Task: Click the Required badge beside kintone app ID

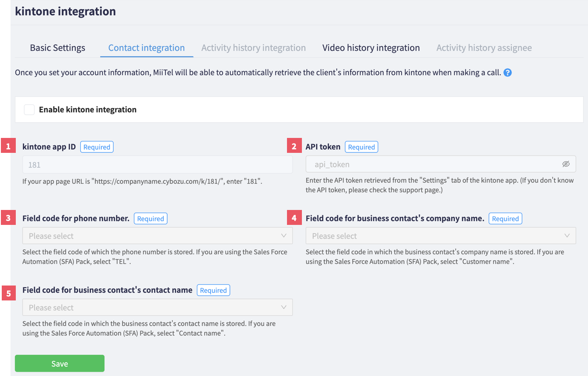Action: click(97, 147)
